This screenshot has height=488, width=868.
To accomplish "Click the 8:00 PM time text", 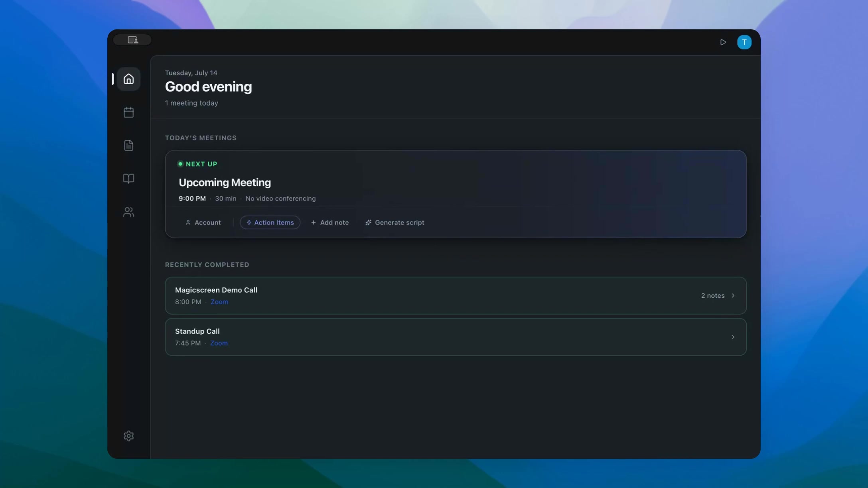I will coord(188,302).
